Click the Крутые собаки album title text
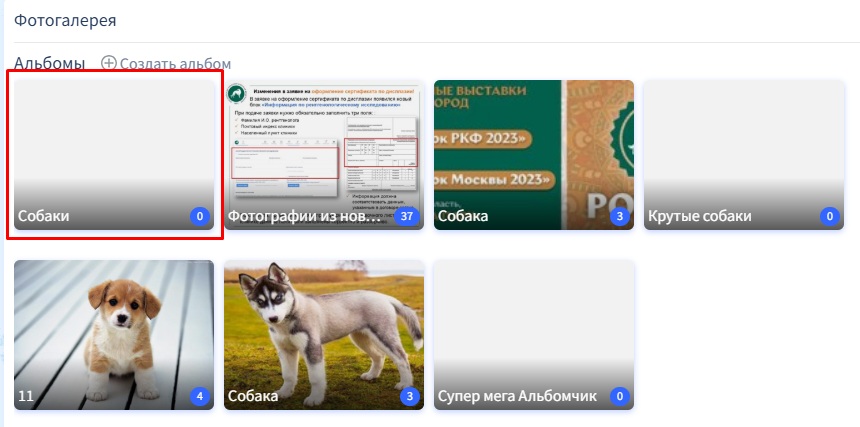The image size is (860, 427). pyautogui.click(x=700, y=217)
